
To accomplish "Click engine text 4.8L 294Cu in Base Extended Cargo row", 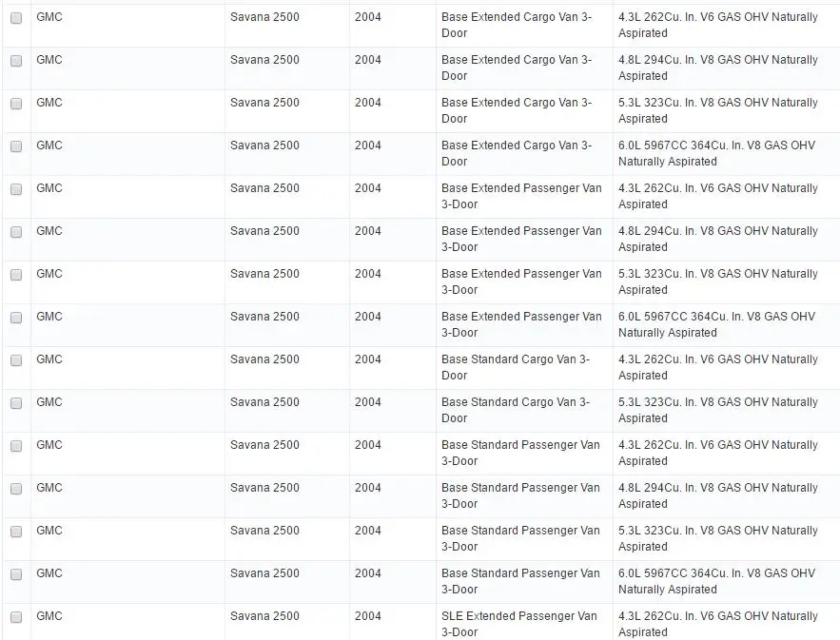I will (718, 68).
